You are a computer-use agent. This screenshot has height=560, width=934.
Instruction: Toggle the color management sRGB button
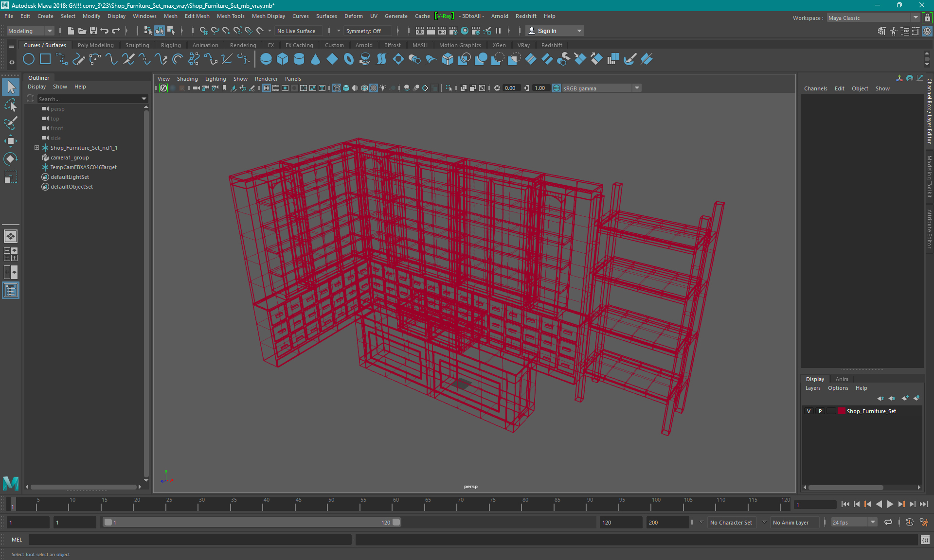(557, 88)
